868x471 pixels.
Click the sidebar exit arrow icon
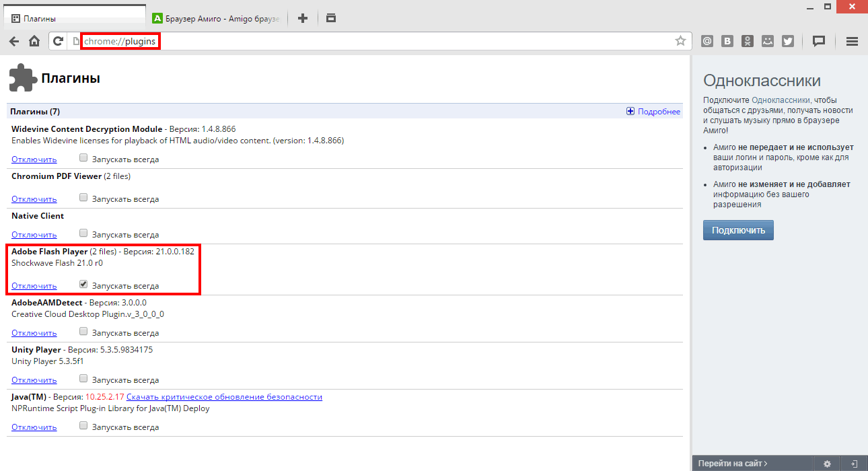point(855,464)
